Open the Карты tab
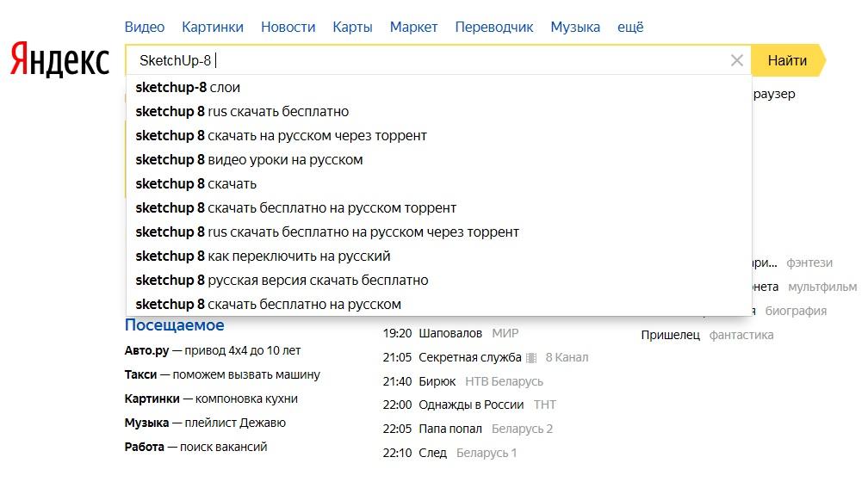Screen dimensions: 868x482 pos(352,28)
